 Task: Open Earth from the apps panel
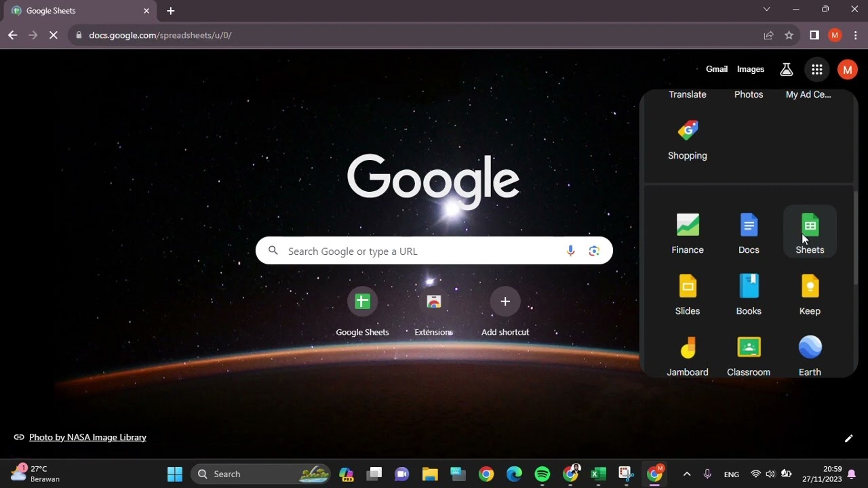810,354
